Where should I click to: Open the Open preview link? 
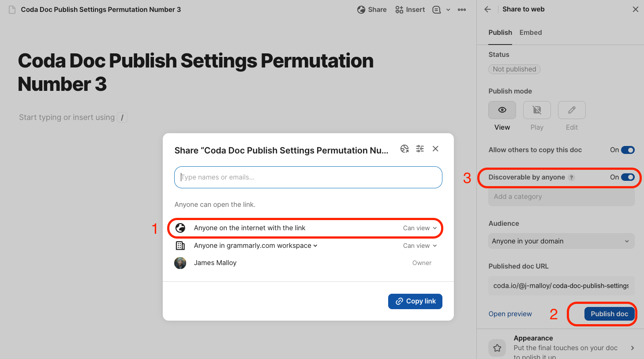[510, 314]
